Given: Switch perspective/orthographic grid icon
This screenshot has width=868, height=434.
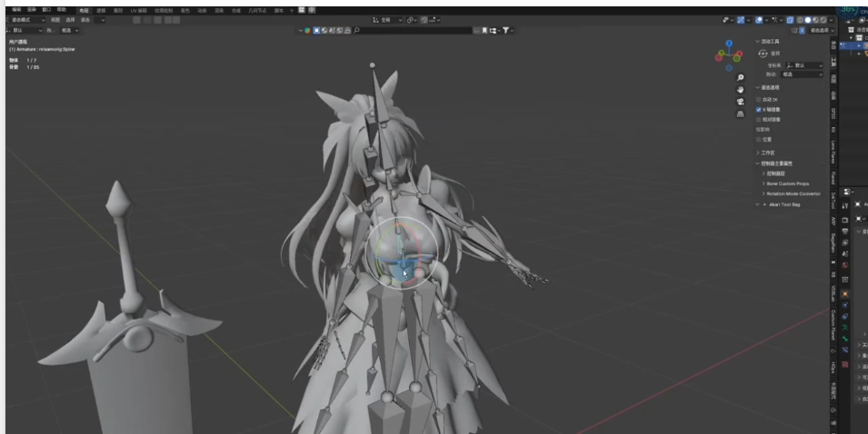Looking at the screenshot, I should [740, 113].
